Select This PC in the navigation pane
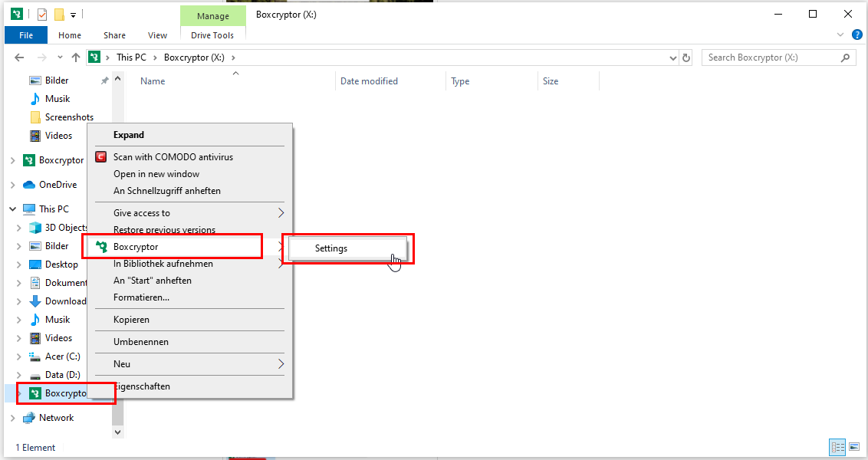This screenshot has height=460, width=868. pyautogui.click(x=54, y=209)
